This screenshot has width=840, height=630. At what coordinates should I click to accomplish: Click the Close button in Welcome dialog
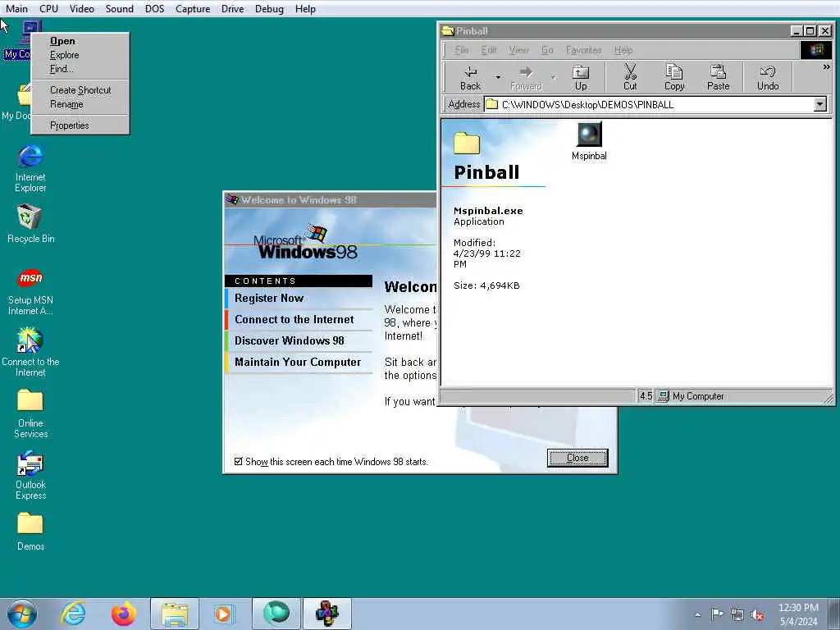click(x=577, y=458)
